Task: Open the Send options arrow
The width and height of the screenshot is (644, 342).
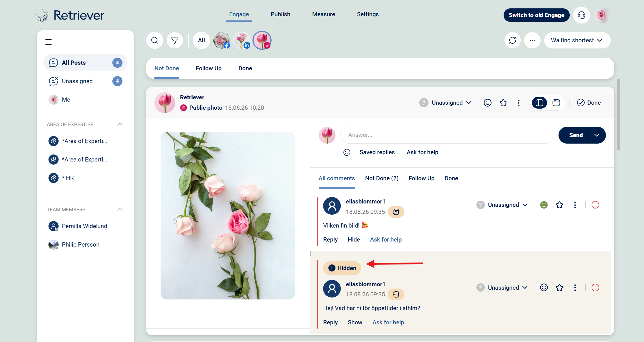Action: 597,135
